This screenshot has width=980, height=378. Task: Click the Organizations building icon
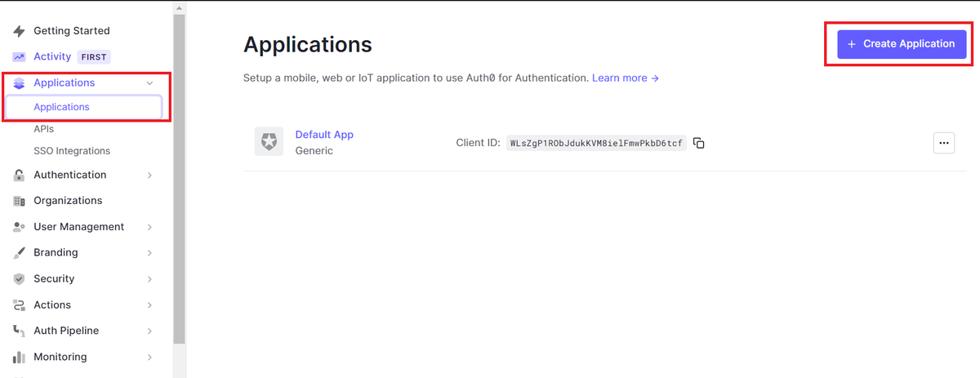coord(19,201)
